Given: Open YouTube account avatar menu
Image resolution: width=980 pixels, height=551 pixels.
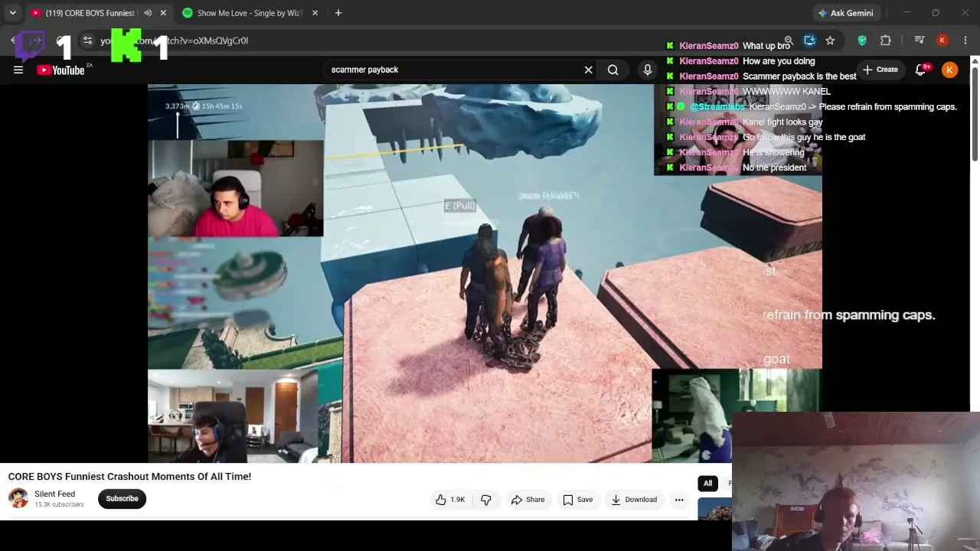Looking at the screenshot, I should click(x=949, y=70).
